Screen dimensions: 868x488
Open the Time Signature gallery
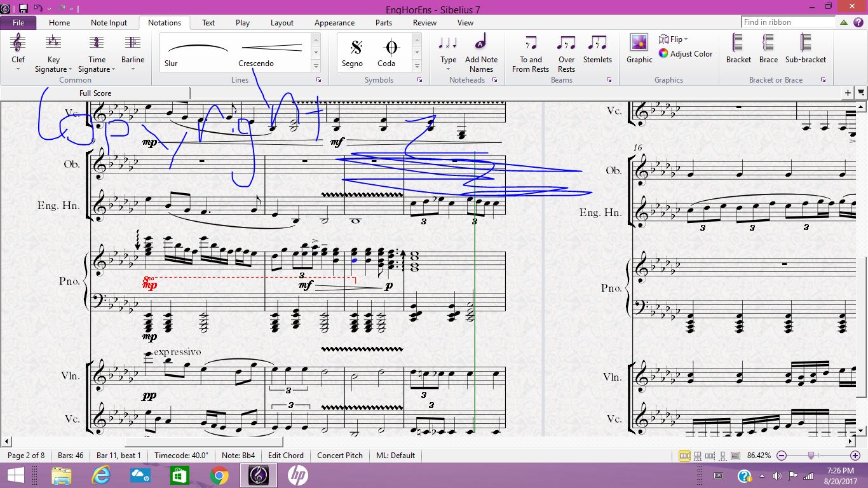[97, 53]
